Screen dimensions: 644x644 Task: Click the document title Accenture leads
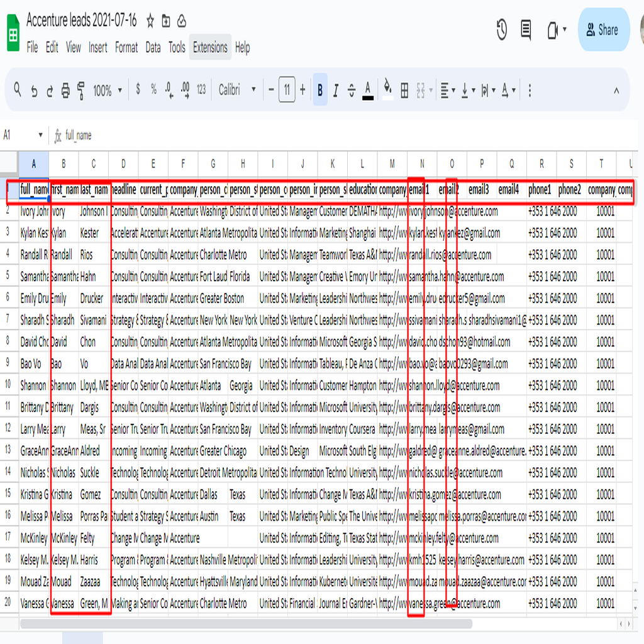coord(81,19)
